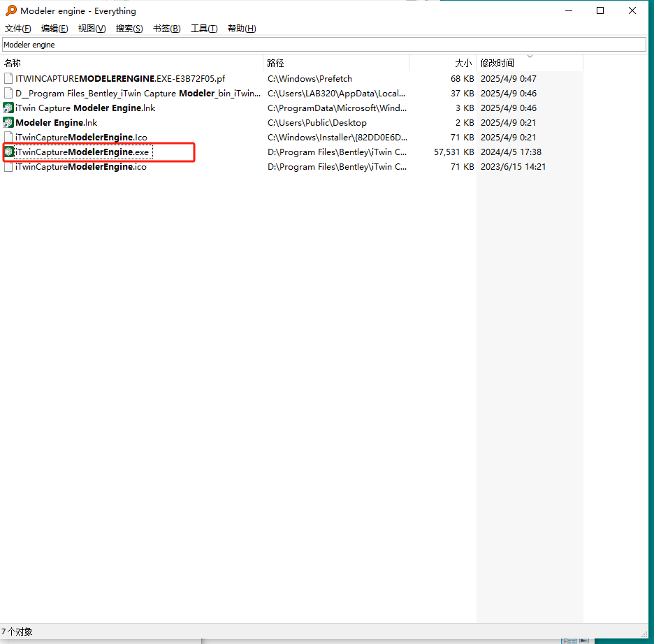Click the iTwin Capture Modeler Engine.lnk shortcut icon
Viewport: 654px width, 644px height.
[8, 108]
